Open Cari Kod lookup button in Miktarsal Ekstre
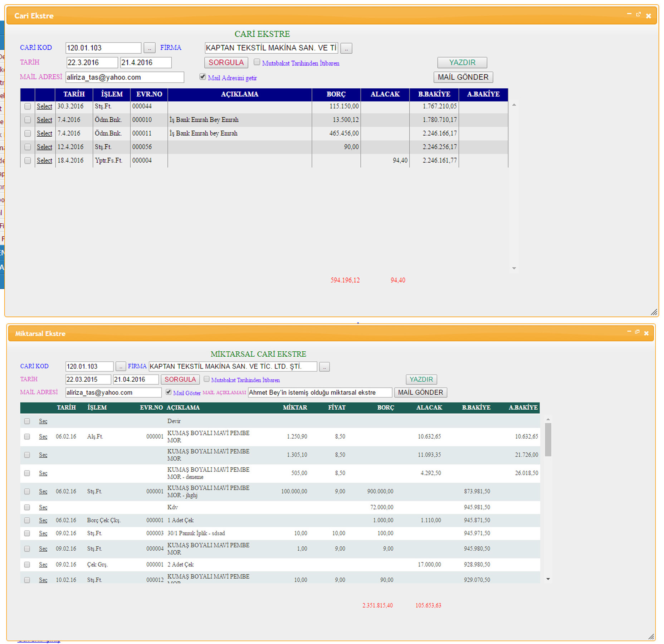 121,367
